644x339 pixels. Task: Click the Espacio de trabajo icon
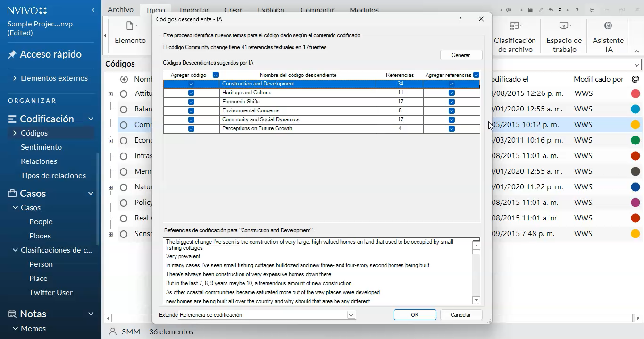(564, 26)
